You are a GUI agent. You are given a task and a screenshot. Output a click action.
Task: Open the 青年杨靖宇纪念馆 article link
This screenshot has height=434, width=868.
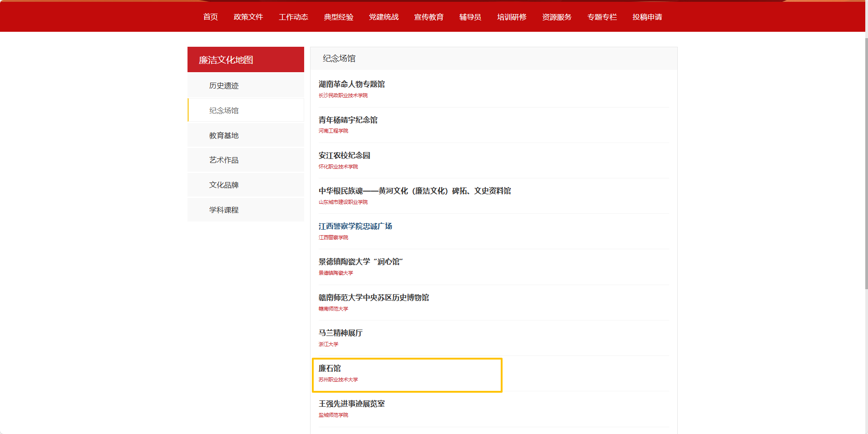tap(348, 120)
